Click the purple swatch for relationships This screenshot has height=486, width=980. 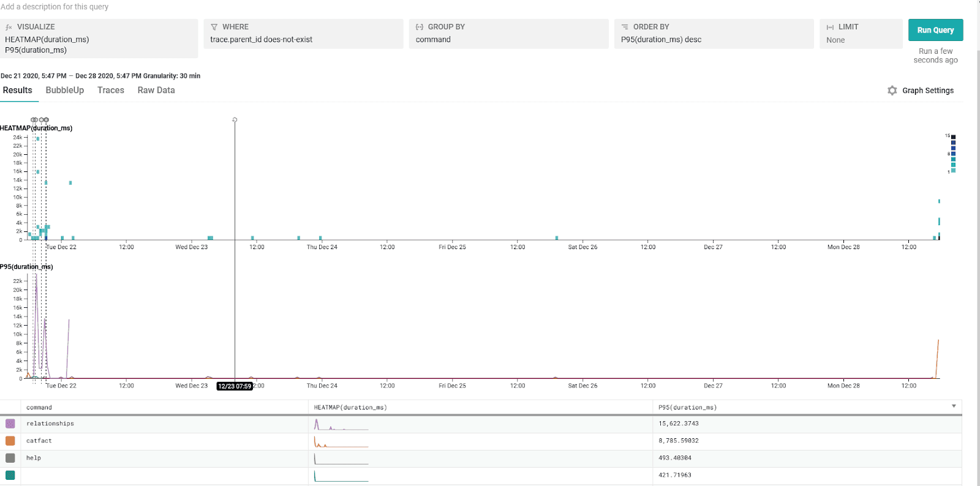pyautogui.click(x=10, y=424)
